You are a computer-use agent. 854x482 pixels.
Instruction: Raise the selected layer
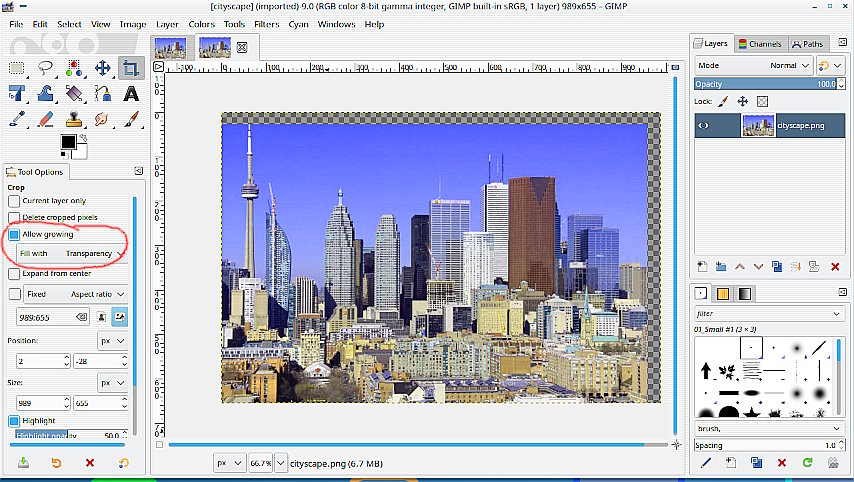pos(740,266)
